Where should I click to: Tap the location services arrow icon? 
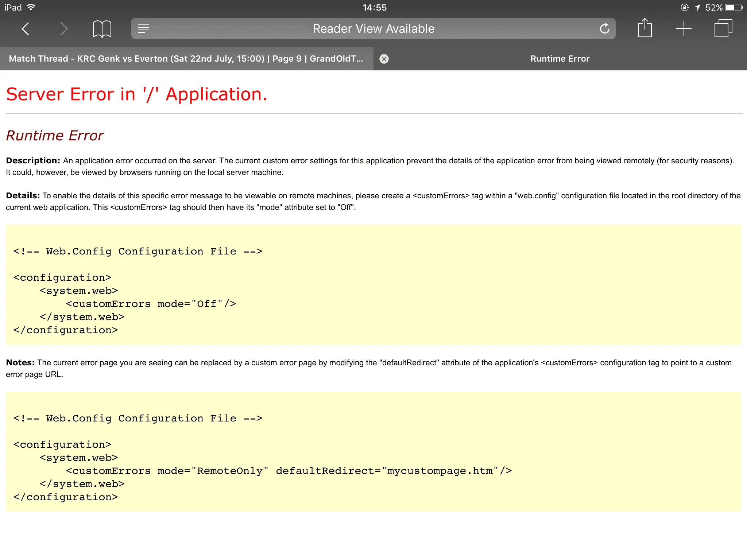pos(697,7)
